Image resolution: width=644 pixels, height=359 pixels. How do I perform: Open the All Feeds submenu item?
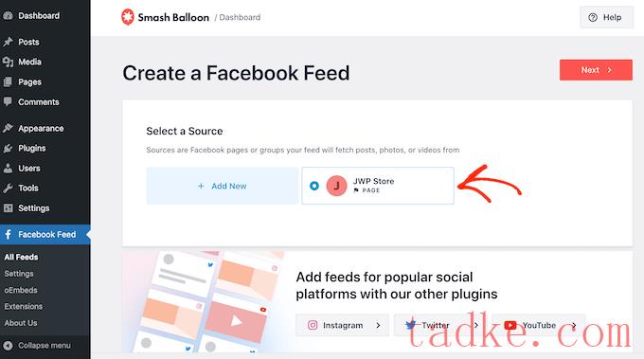click(22, 257)
